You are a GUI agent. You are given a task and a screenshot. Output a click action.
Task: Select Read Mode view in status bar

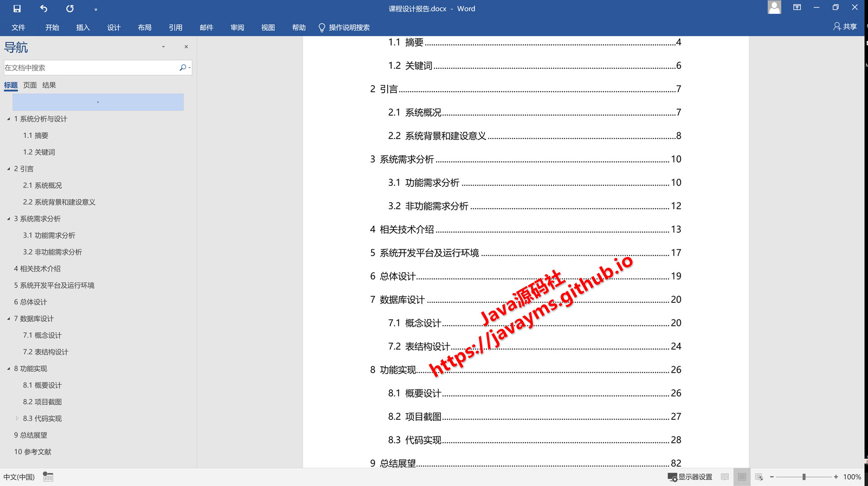click(725, 477)
